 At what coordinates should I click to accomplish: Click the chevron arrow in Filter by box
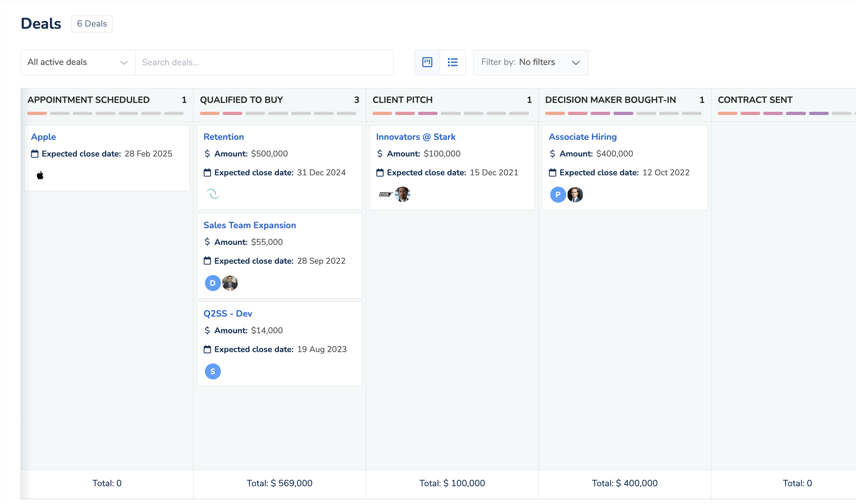coord(576,62)
